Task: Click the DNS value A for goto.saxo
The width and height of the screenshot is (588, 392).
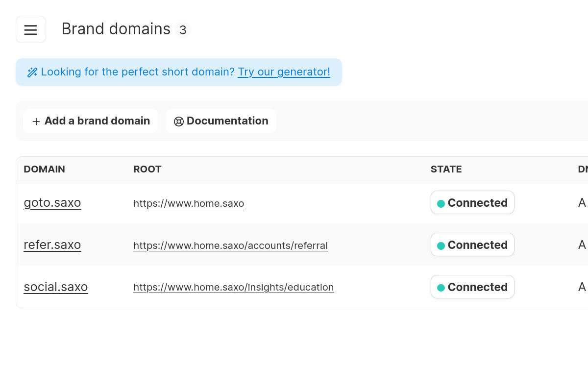Action: 582,203
